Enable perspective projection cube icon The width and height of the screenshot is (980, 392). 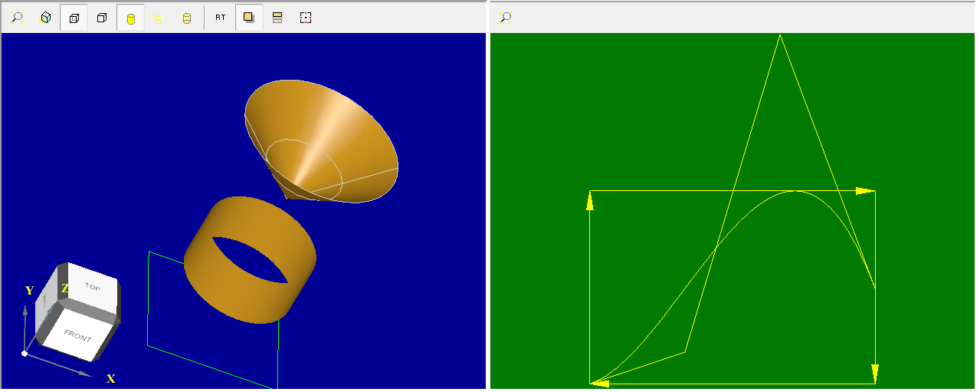[102, 18]
